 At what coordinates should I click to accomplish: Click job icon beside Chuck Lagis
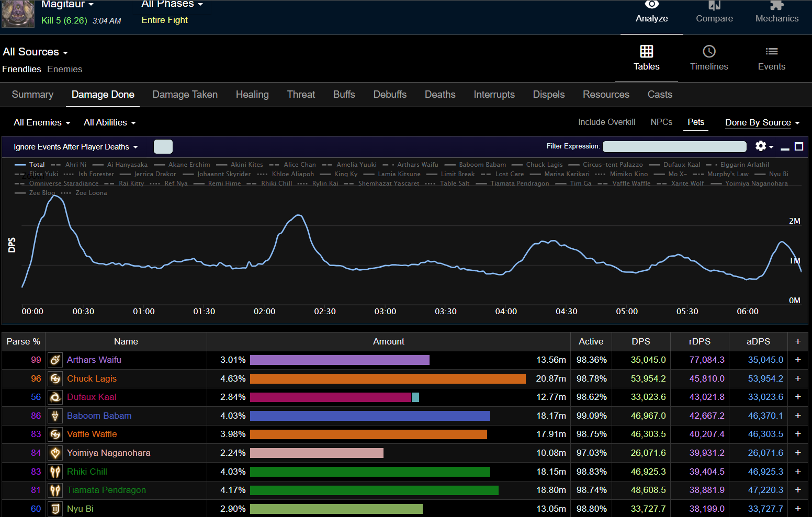point(55,378)
